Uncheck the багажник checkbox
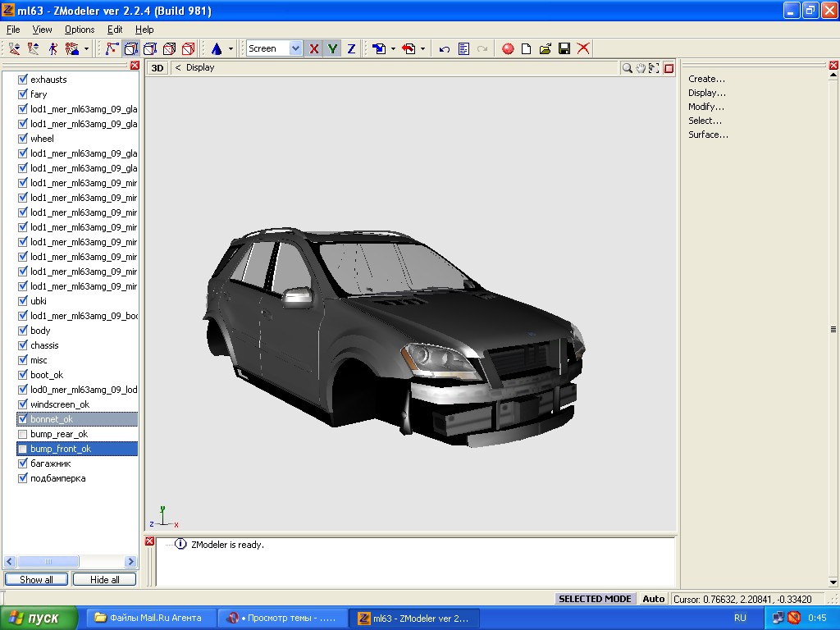Viewport: 840px width, 630px height. pyautogui.click(x=22, y=463)
